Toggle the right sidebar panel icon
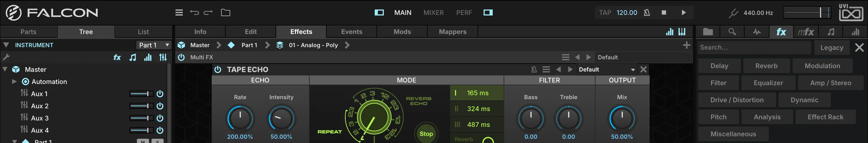The width and height of the screenshot is (868, 143). (488, 12)
